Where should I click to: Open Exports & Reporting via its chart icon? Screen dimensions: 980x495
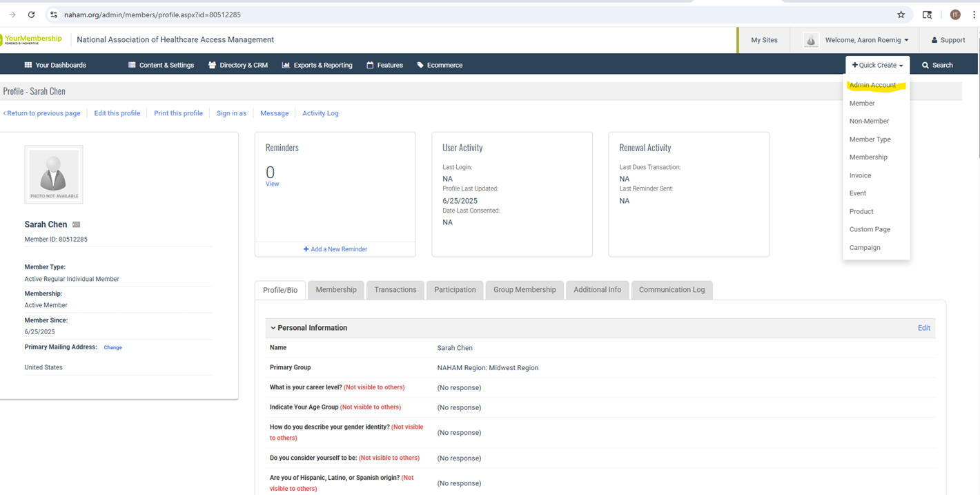[x=285, y=65]
